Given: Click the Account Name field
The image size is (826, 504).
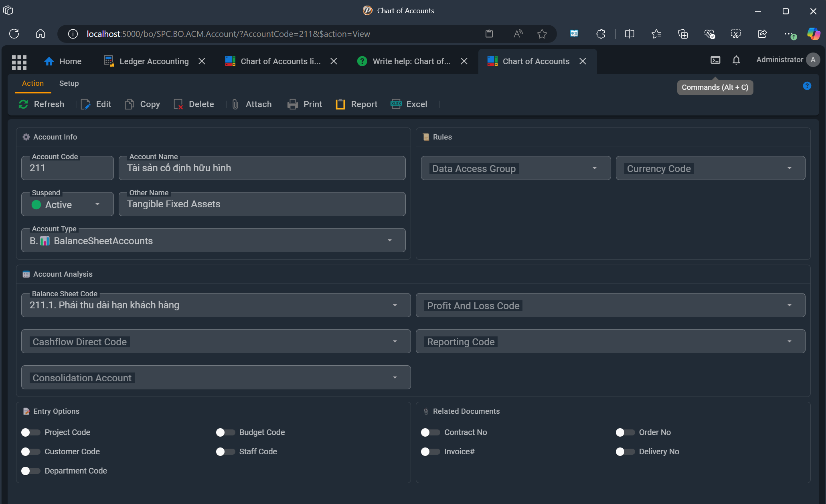Looking at the screenshot, I should (262, 168).
